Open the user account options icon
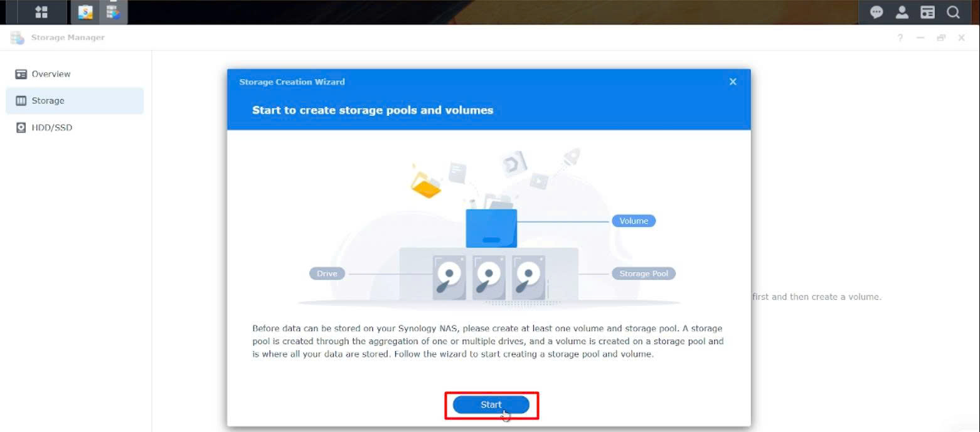Viewport: 980px width, 432px height. (x=902, y=12)
